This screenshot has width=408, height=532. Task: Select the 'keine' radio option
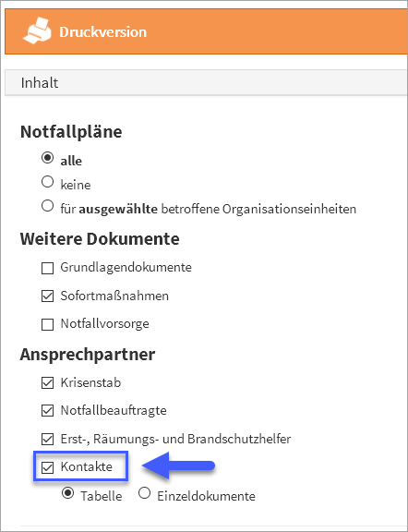(47, 182)
